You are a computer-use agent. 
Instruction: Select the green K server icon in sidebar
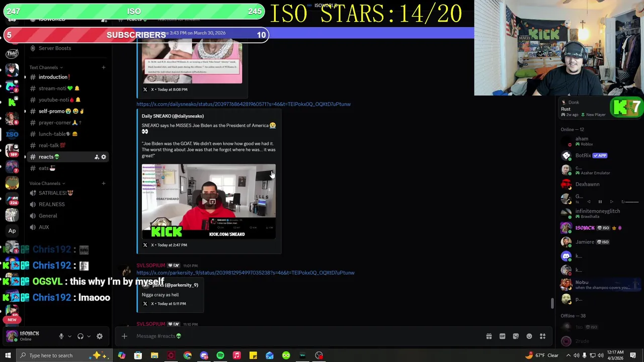point(12,102)
